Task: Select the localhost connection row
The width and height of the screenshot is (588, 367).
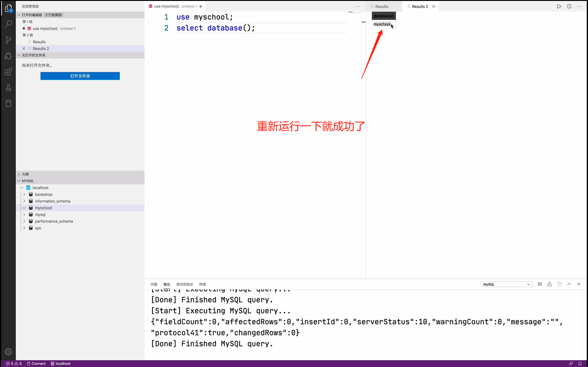Action: 80,188
